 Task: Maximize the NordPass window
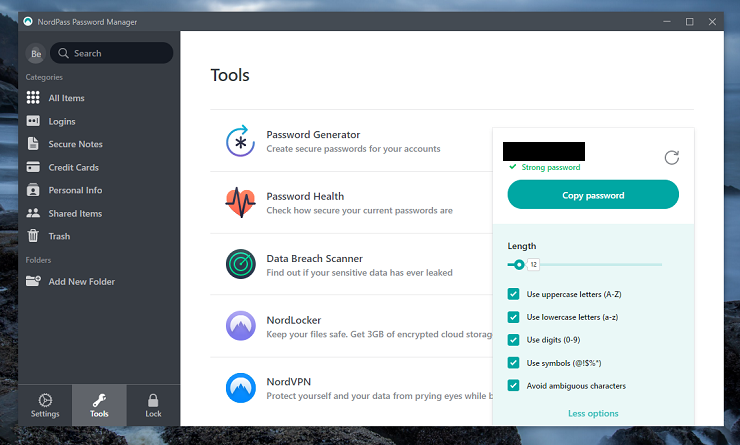[690, 22]
